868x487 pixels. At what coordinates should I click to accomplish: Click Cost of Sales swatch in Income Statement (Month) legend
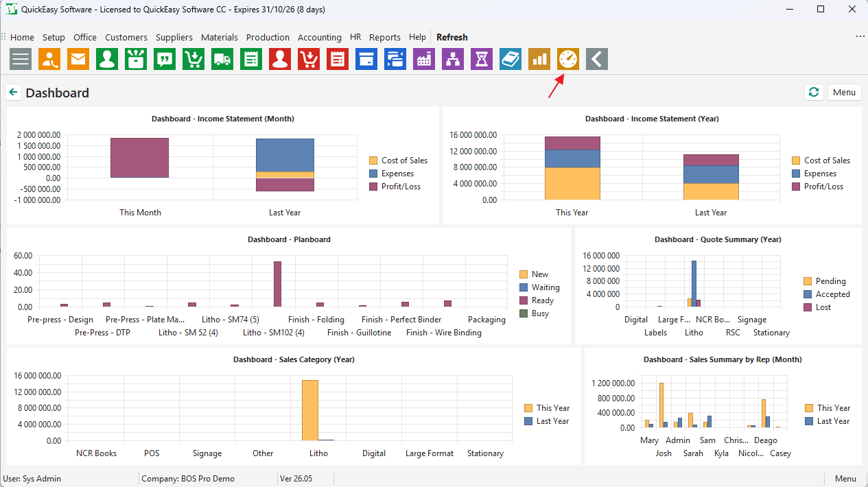coord(373,161)
